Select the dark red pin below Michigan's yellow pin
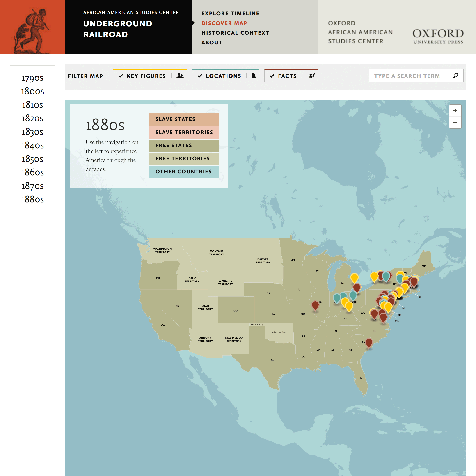 [357, 288]
